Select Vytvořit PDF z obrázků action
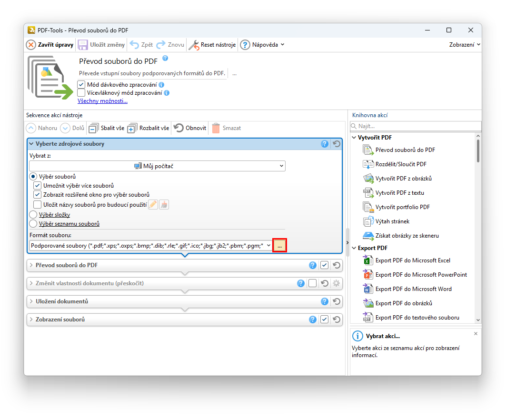 [x=397, y=179]
